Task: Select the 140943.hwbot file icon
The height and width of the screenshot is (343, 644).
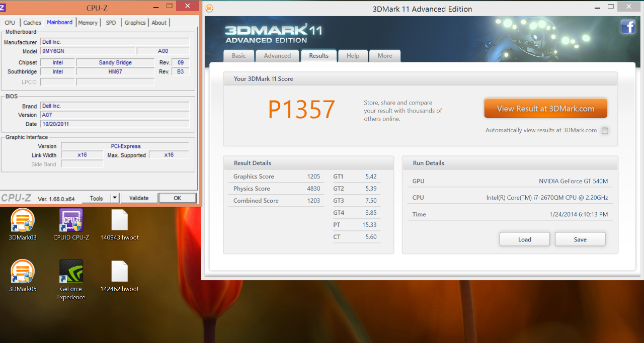Action: 119,225
